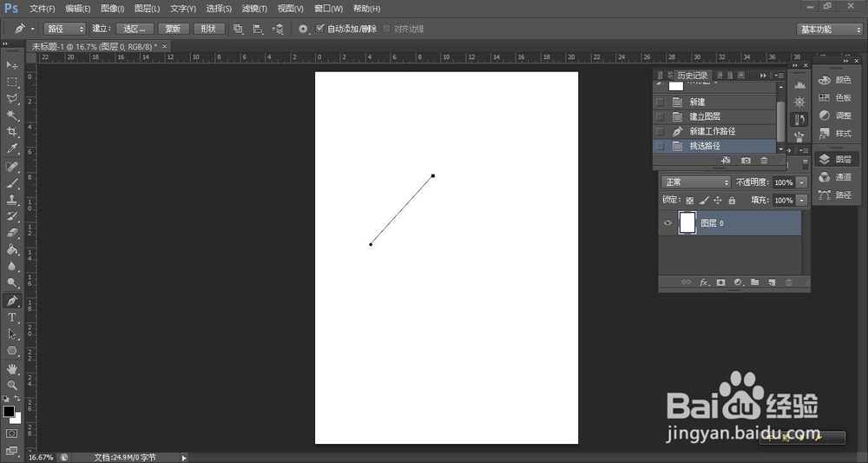Select the Healing Brush tool

pos(11,166)
